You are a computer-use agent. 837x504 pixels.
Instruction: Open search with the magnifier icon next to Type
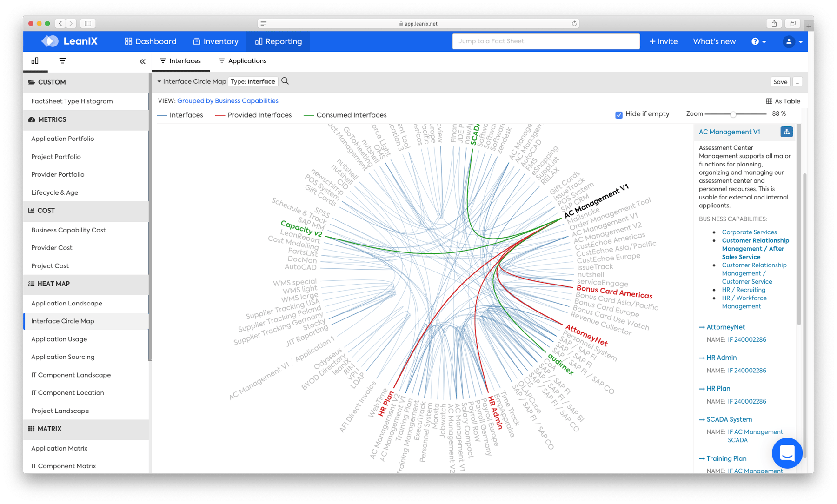[285, 81]
